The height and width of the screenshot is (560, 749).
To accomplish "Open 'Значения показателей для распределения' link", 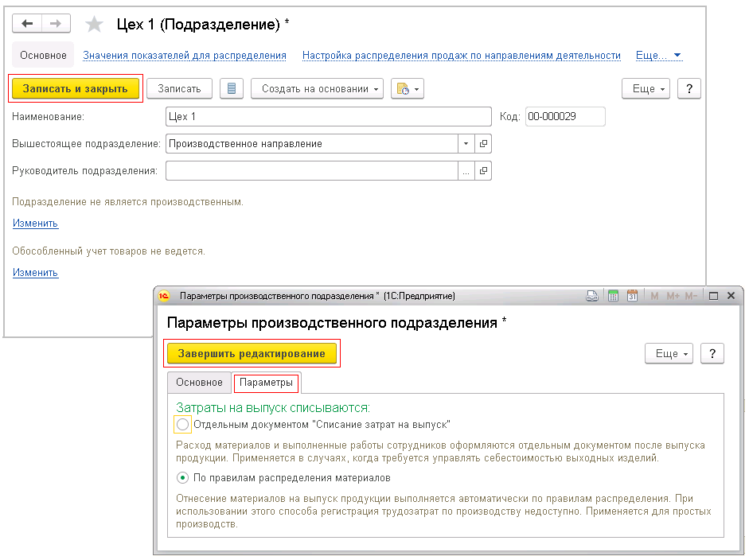I will click(185, 56).
